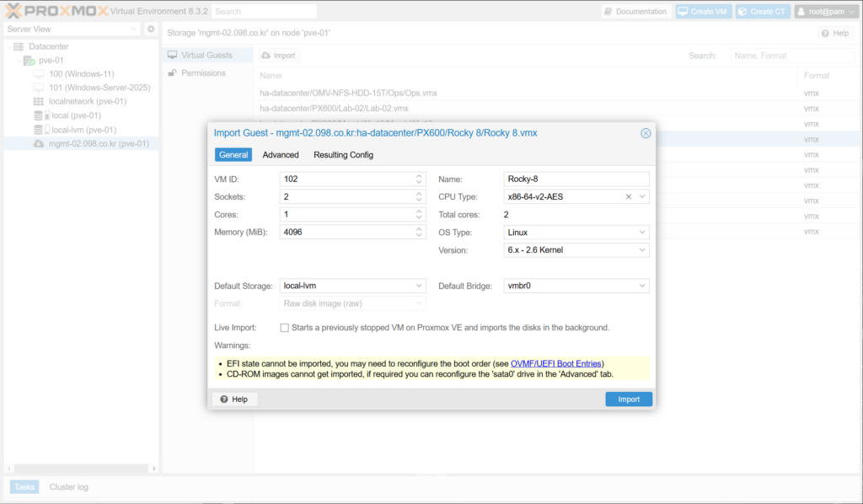Switch to the Resulting Config tab
The image size is (863, 504).
[x=343, y=155]
